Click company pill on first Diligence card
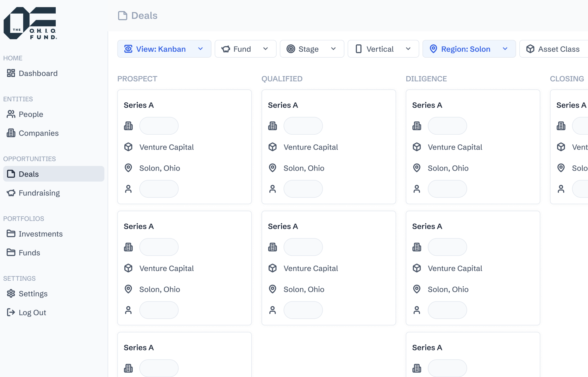The width and height of the screenshot is (588, 377). coord(447,126)
